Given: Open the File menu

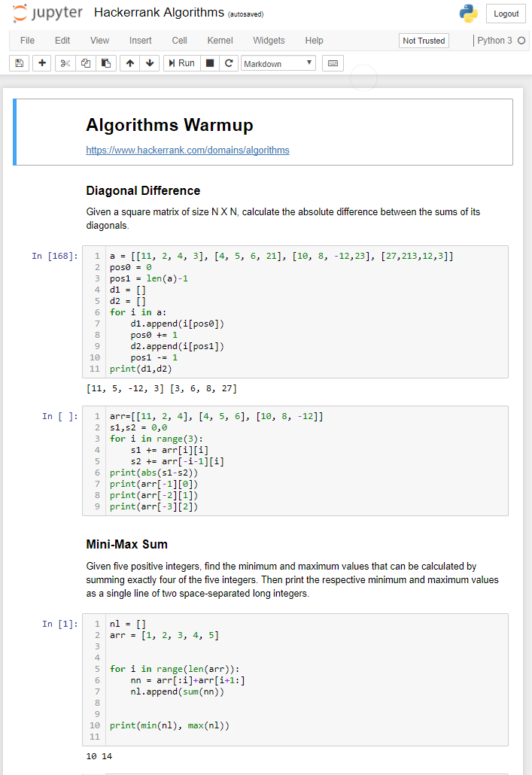Looking at the screenshot, I should click(x=27, y=41).
